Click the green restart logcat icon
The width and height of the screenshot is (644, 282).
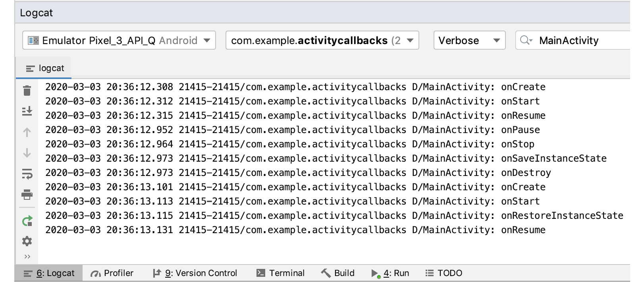27,221
